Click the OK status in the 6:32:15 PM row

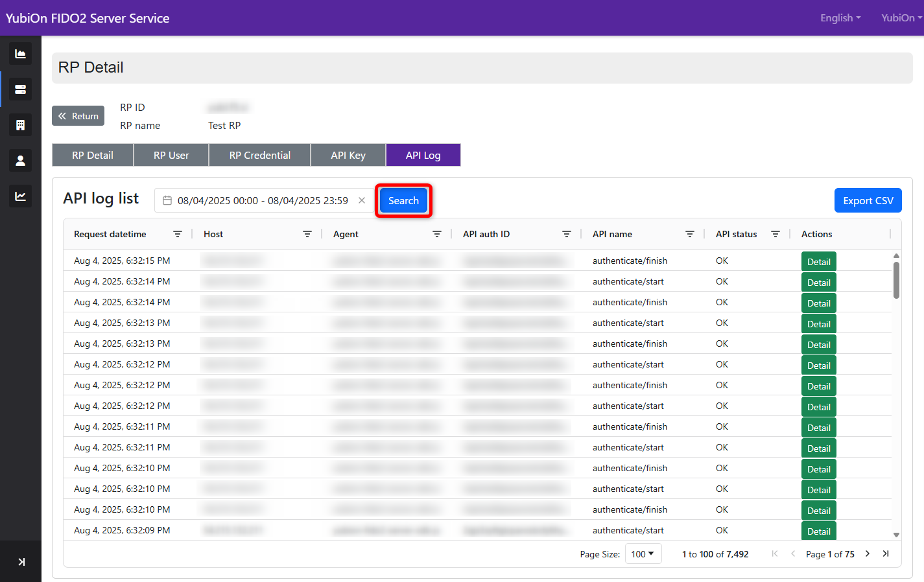(x=722, y=261)
